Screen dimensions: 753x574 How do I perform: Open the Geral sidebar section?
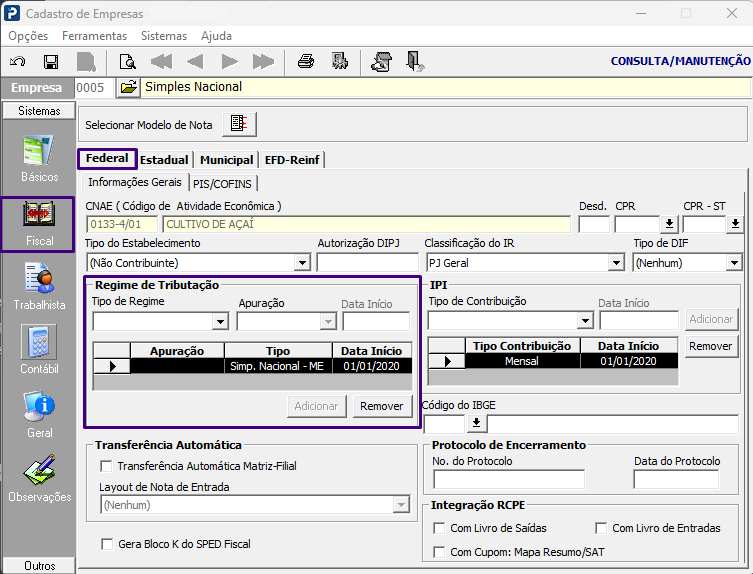(39, 414)
